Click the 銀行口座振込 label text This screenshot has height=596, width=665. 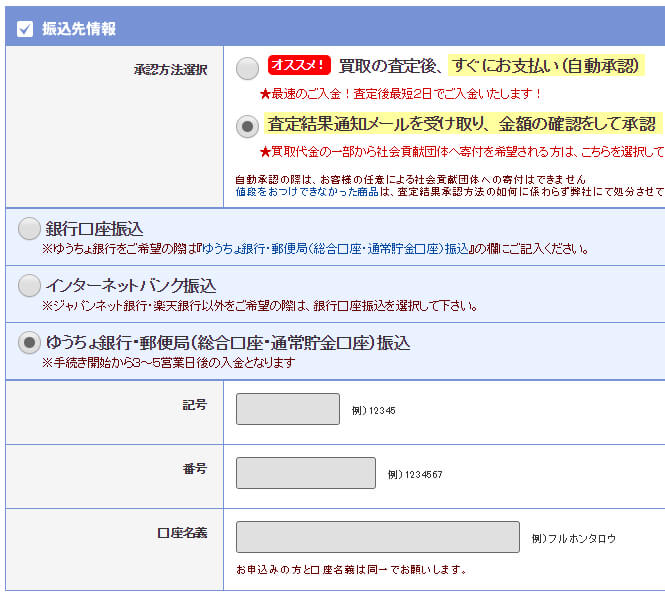94,229
